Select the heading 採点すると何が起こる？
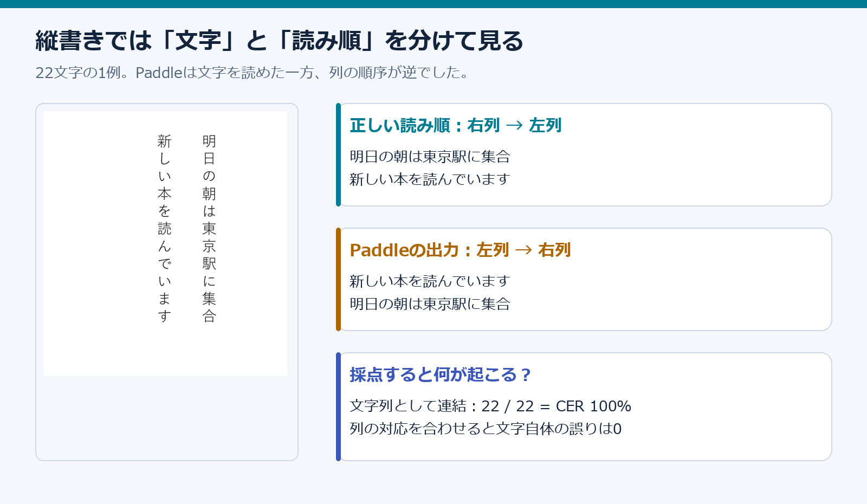 [440, 374]
